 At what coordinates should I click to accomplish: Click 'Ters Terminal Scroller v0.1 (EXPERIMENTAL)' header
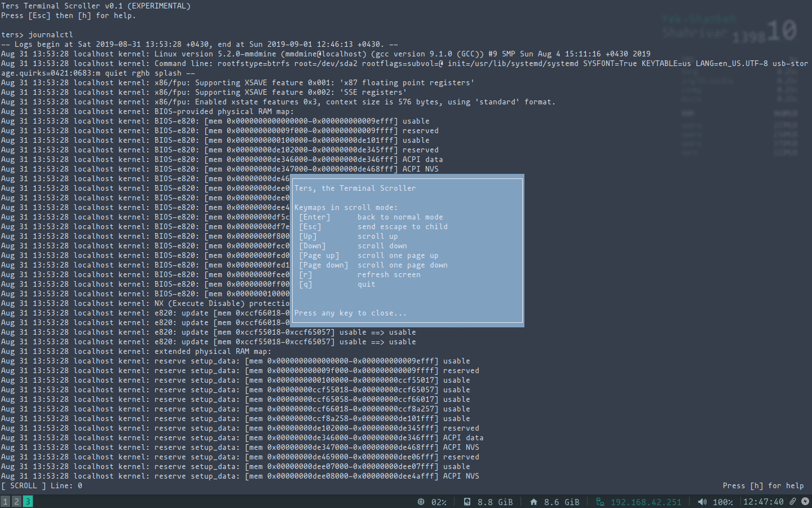pyautogui.click(x=96, y=6)
